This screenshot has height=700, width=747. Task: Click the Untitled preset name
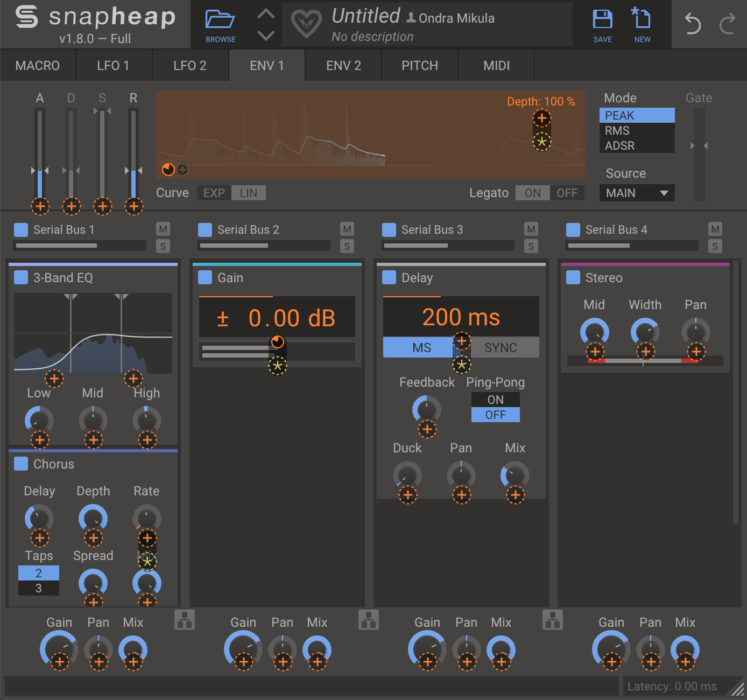click(x=366, y=16)
